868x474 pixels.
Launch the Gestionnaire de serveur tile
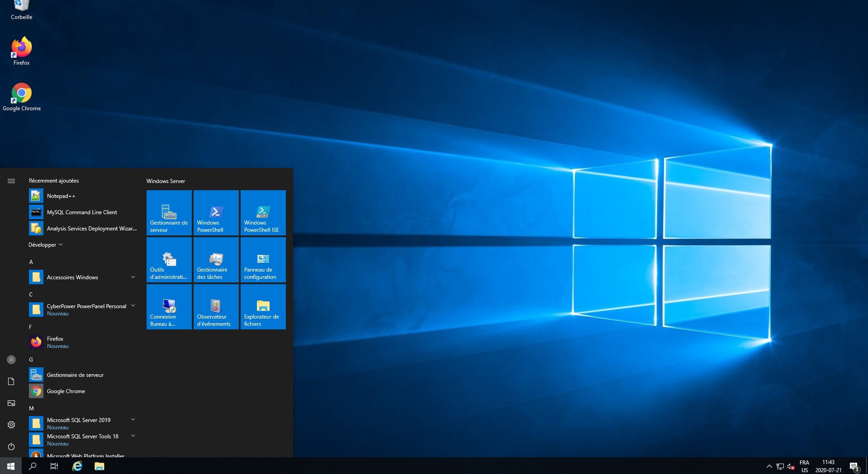169,213
